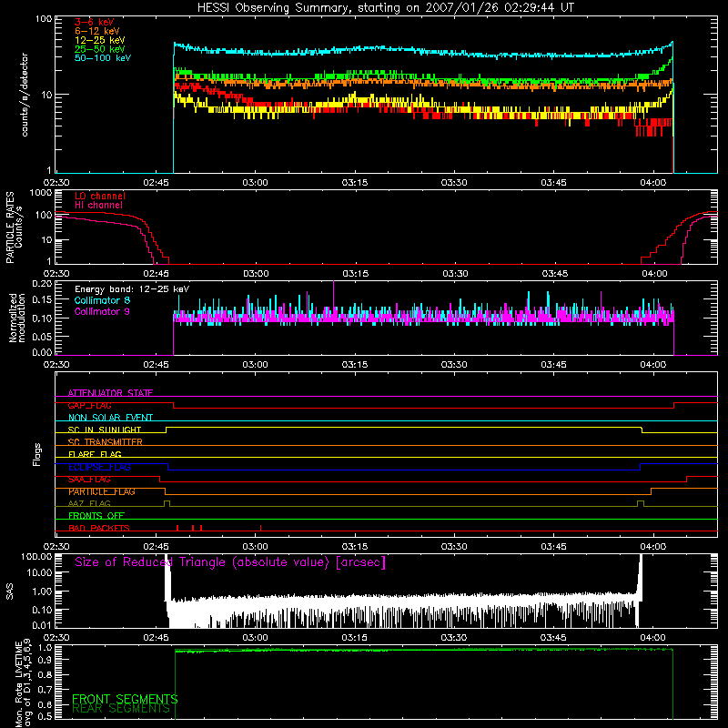Click the FLARE_FLAG label
This screenshot has width=728, height=728.
[95, 454]
